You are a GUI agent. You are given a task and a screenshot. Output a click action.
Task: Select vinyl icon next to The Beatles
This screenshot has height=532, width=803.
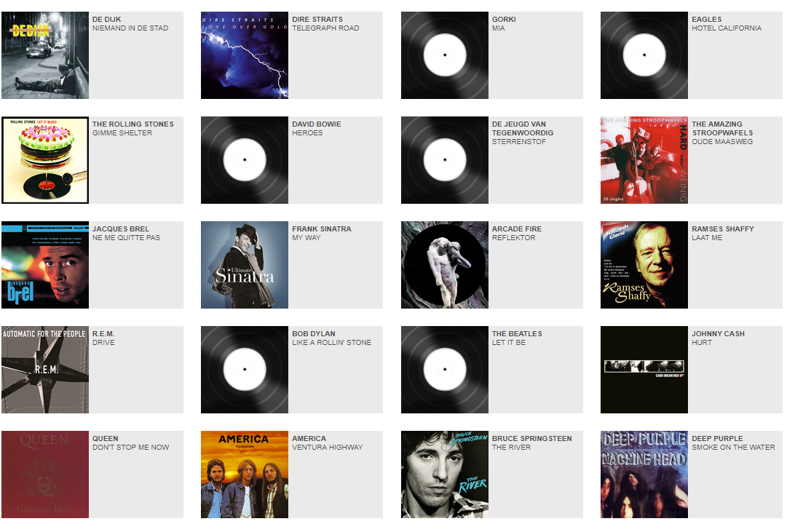[445, 370]
